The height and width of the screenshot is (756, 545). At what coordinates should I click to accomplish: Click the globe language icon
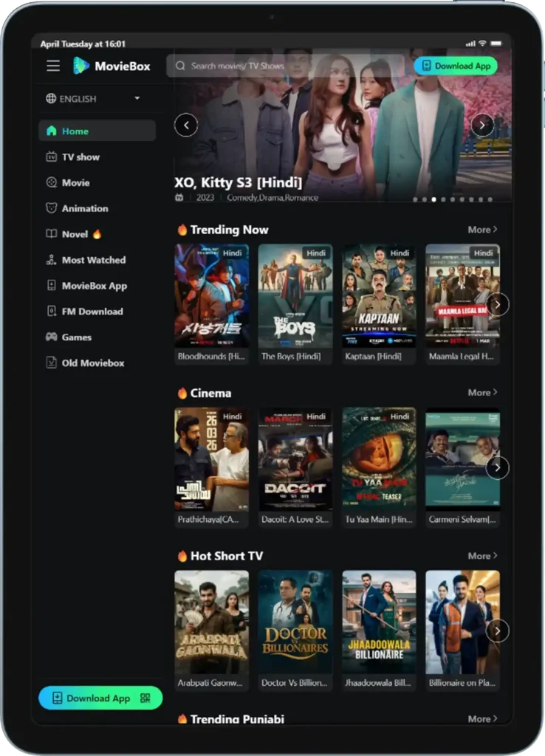tap(51, 98)
